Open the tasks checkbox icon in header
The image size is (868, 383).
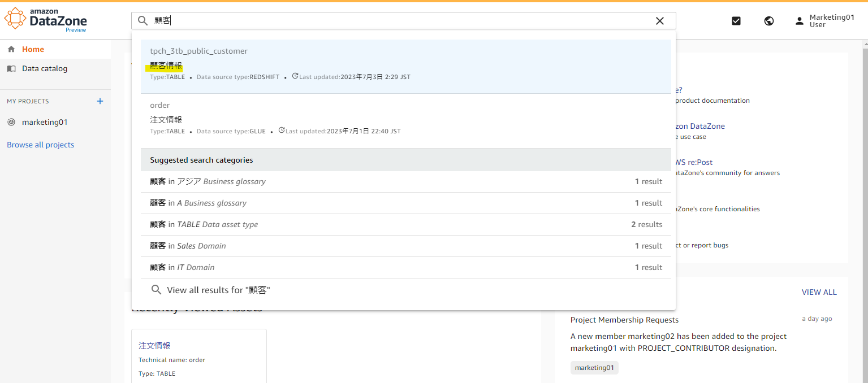736,21
